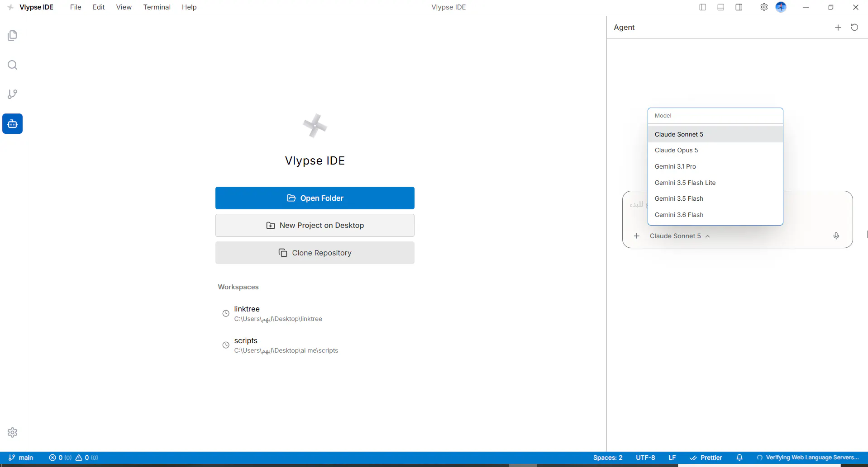868x467 pixels.
Task: Toggle the right sidebar layout icon
Action: 739,7
